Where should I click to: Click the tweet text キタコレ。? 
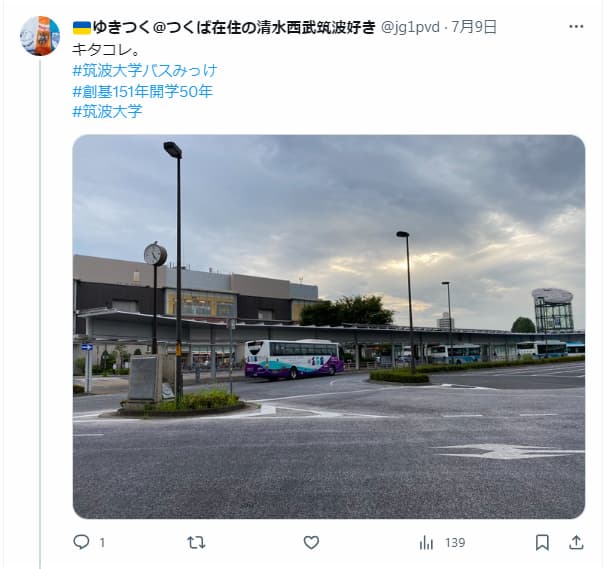click(x=106, y=50)
